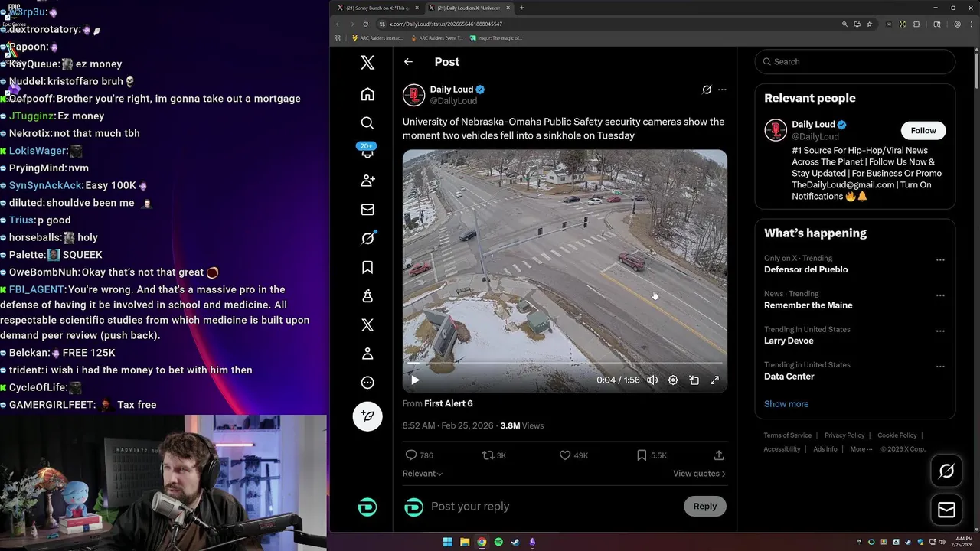Click the Reply button
This screenshot has width=980, height=551.
click(x=705, y=507)
